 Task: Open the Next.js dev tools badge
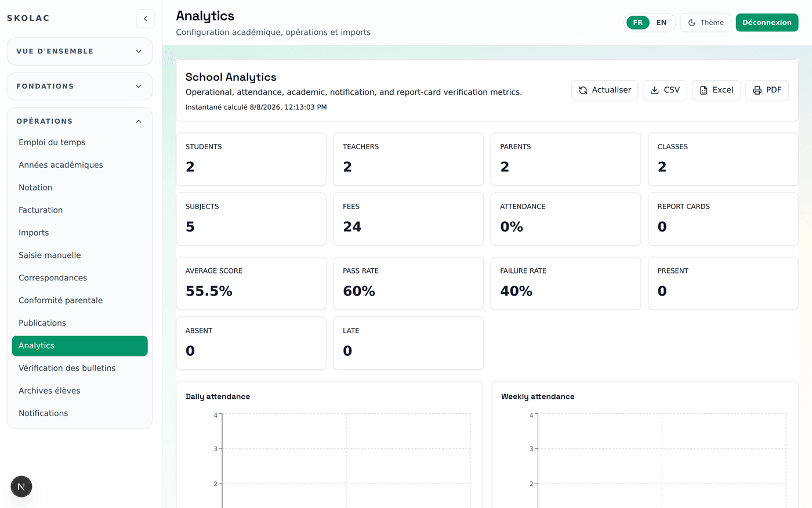point(21,487)
